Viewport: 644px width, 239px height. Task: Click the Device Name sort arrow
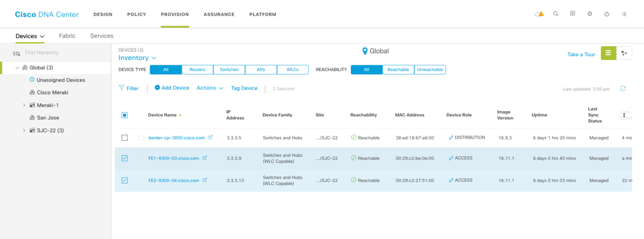(x=181, y=115)
